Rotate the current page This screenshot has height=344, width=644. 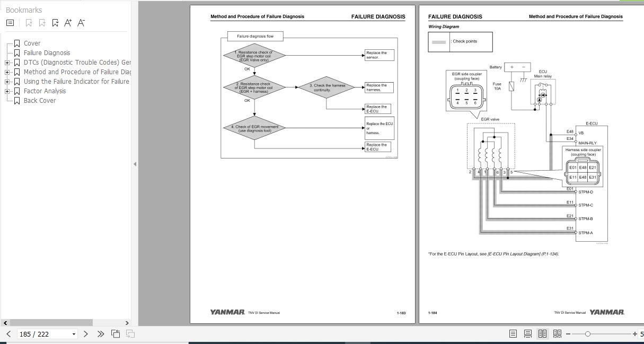pyautogui.click(x=114, y=334)
